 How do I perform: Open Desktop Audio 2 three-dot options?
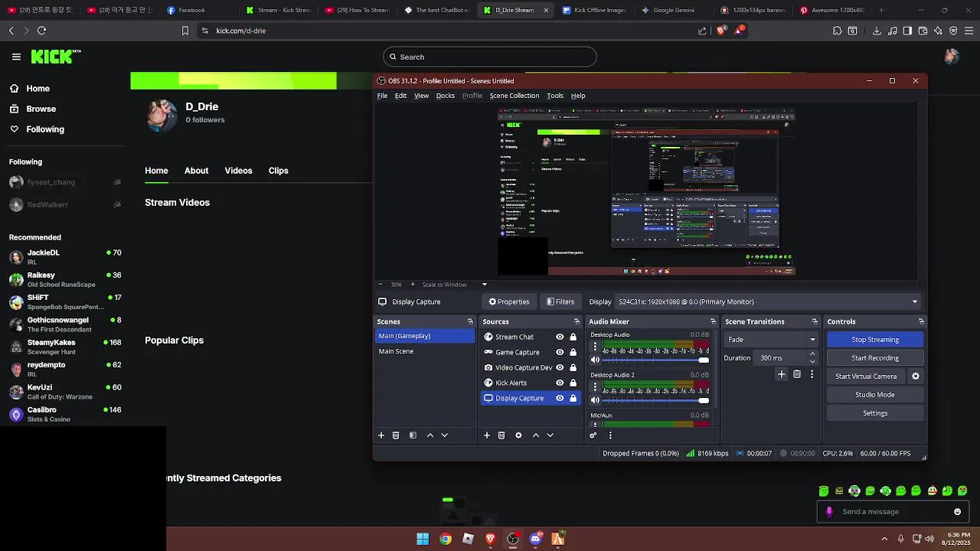coord(595,387)
